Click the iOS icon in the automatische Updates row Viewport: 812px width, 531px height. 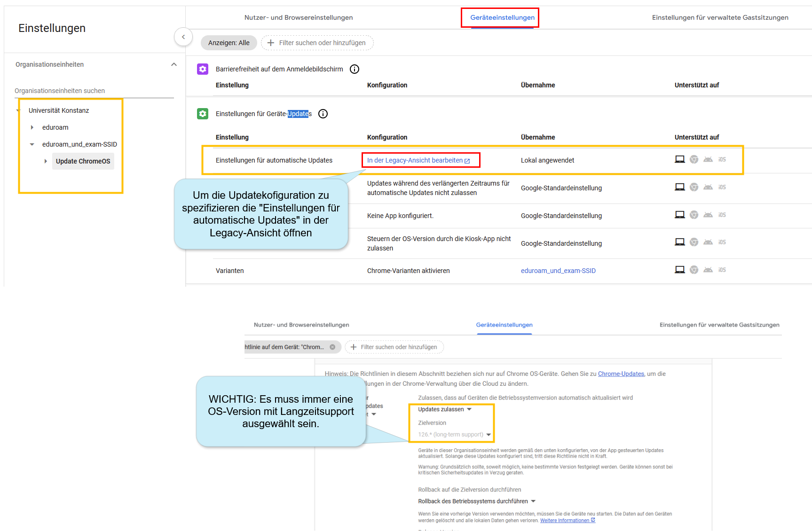[722, 159]
